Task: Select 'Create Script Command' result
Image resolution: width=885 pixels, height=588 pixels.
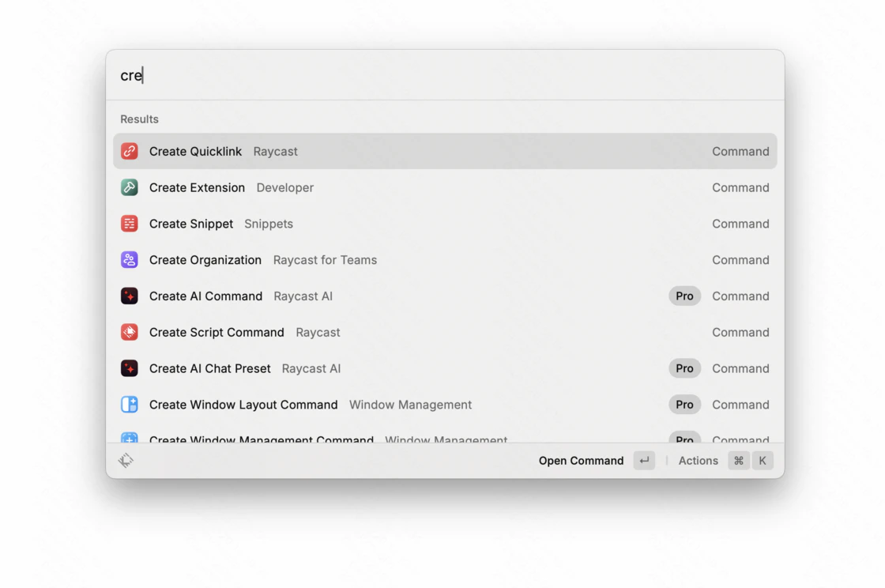Action: pyautogui.click(x=445, y=332)
